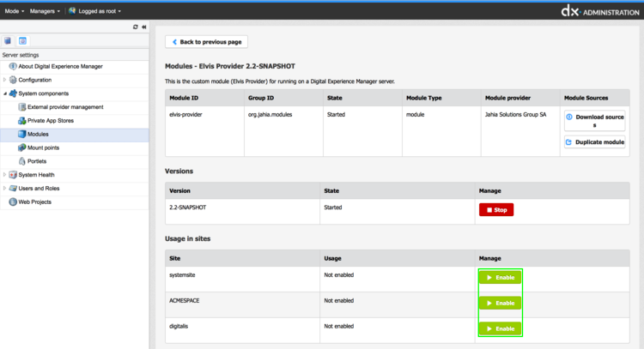Click the refresh icon in sidebar header
This screenshot has height=349, width=644.
(135, 27)
